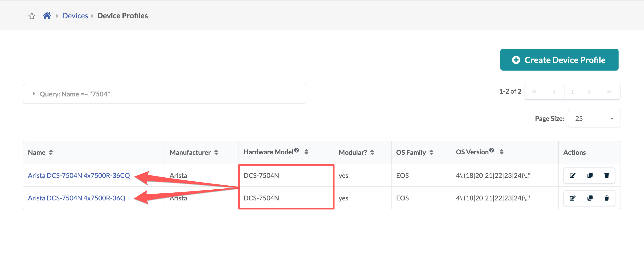Expand the Query Name filter panel
Viewport: 644px width, 279px height.
pos(34,94)
